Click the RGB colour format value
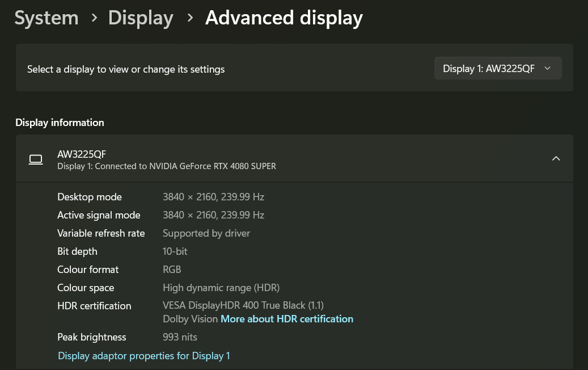Image resolution: width=588 pixels, height=370 pixels. coord(172,270)
